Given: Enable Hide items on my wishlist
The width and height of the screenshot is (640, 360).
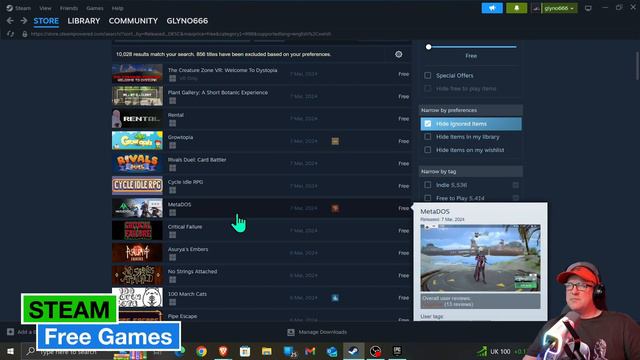Looking at the screenshot, I should click(427, 150).
